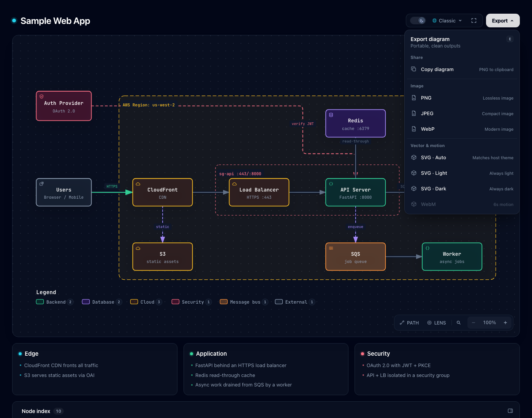Viewport: 532px width, 418px height.
Task: Collapse the Export menu button
Action: pos(503,21)
